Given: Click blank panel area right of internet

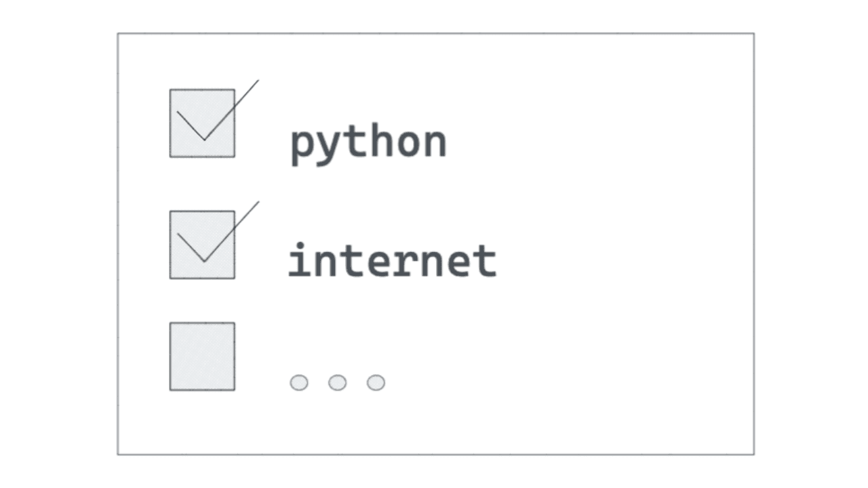Looking at the screenshot, I should pos(624,261).
